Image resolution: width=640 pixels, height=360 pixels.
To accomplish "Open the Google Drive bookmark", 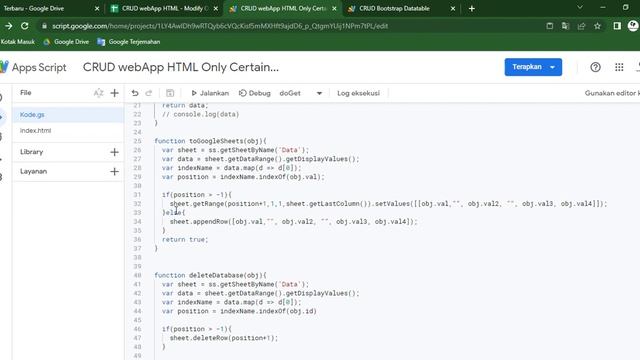I will pyautogui.click(x=66, y=42).
